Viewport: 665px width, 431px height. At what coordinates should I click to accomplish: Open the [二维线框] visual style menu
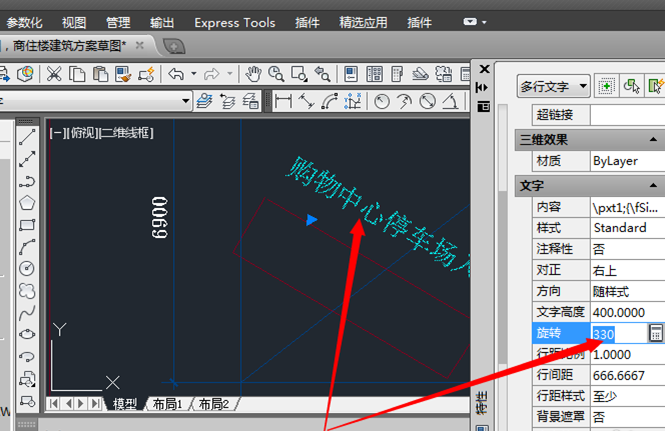click(126, 133)
